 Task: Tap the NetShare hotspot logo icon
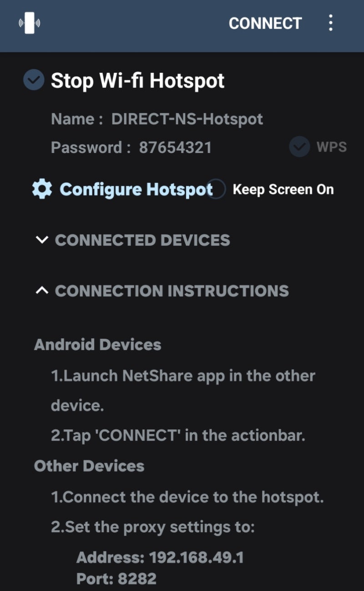coord(30,22)
